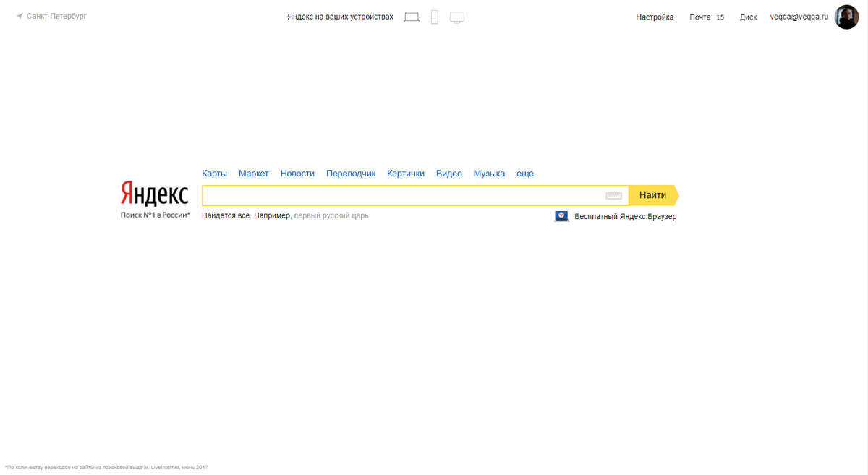The height and width of the screenshot is (475, 868).
Task: Click the location arrow icon near Санкт-Петербург
Action: (x=20, y=16)
